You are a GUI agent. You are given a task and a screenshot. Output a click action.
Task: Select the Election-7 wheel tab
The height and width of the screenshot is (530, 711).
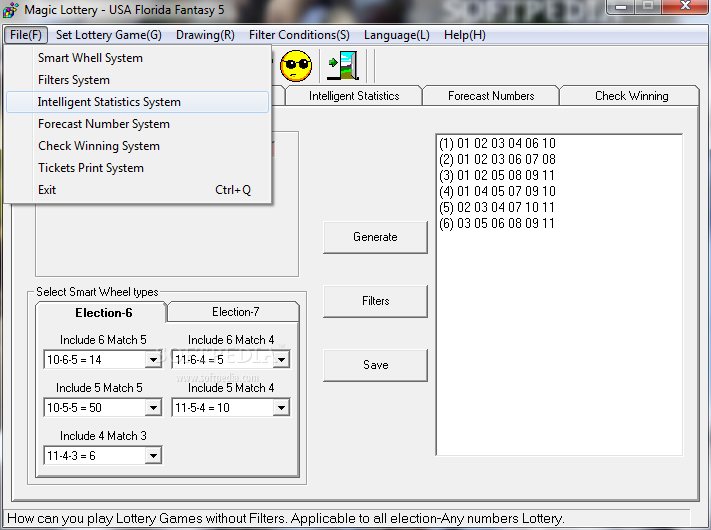234,312
